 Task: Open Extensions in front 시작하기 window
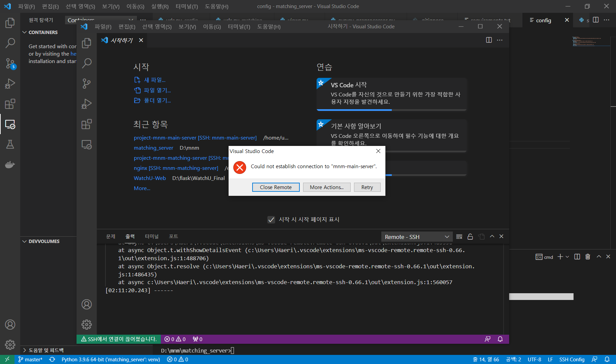[87, 124]
